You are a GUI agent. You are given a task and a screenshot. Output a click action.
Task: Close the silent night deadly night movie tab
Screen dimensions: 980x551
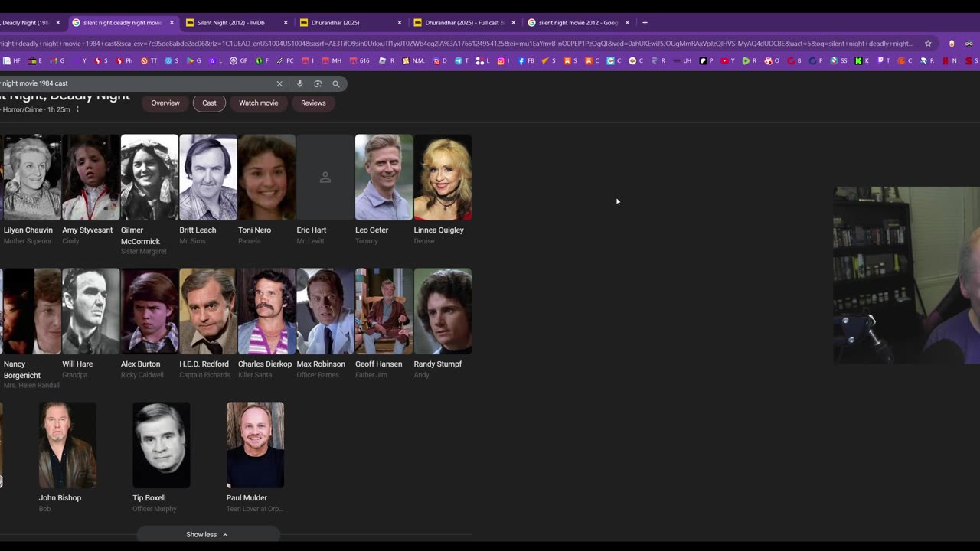[x=171, y=23]
